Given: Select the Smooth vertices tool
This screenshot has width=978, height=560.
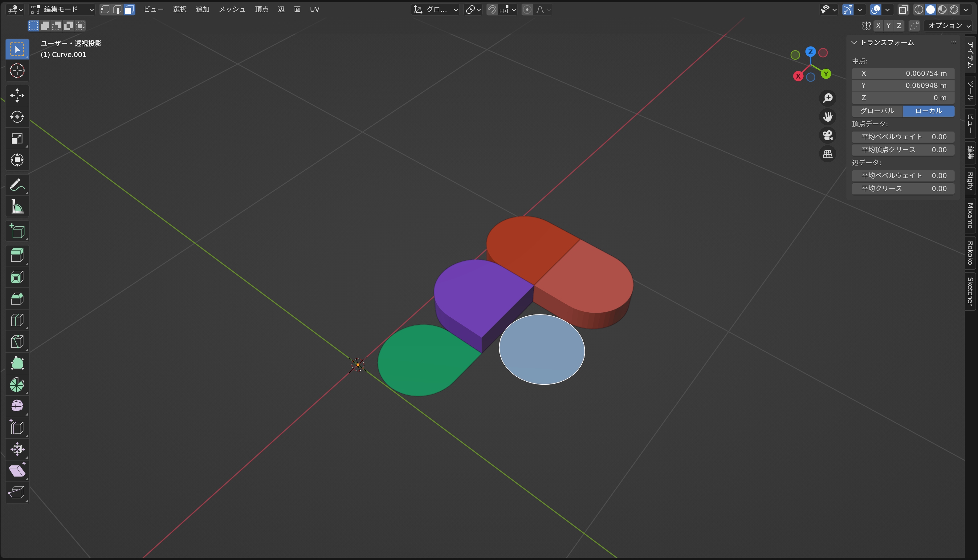Looking at the screenshot, I should 17,406.
